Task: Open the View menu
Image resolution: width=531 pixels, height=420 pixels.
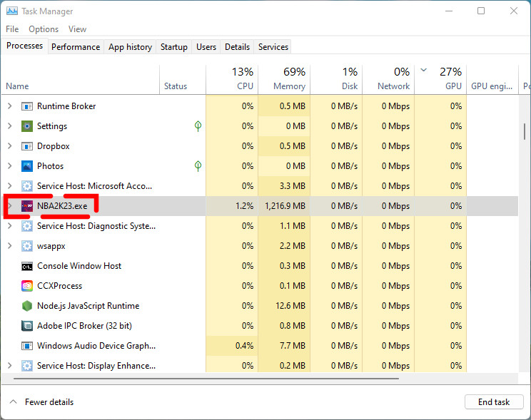Action: pyautogui.click(x=77, y=29)
